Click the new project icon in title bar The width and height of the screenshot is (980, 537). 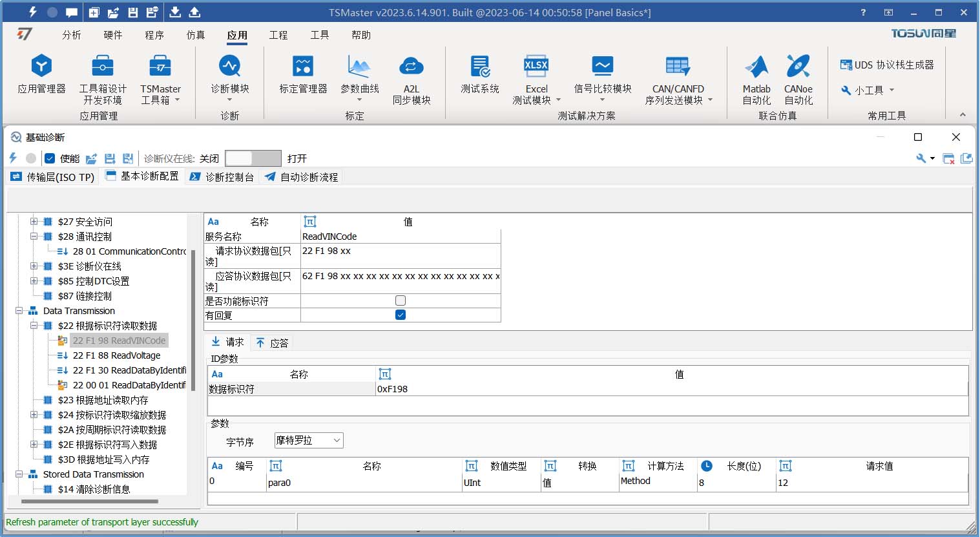click(94, 12)
